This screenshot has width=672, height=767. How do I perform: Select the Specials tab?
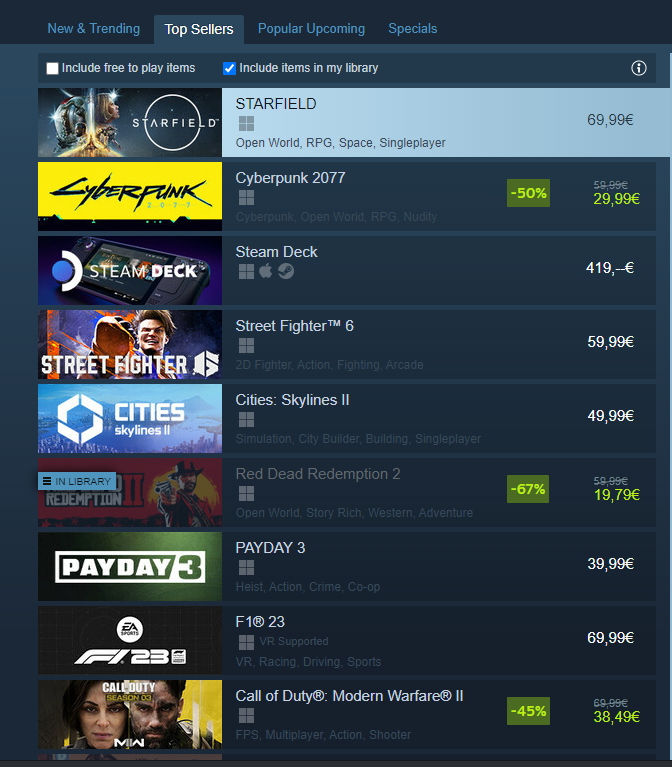click(412, 29)
